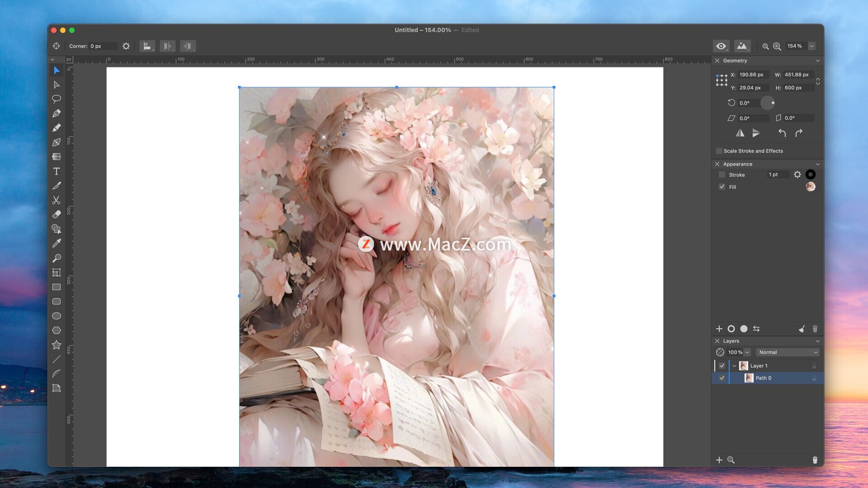Click the stroke color swatch
868x488 pixels.
tap(811, 174)
